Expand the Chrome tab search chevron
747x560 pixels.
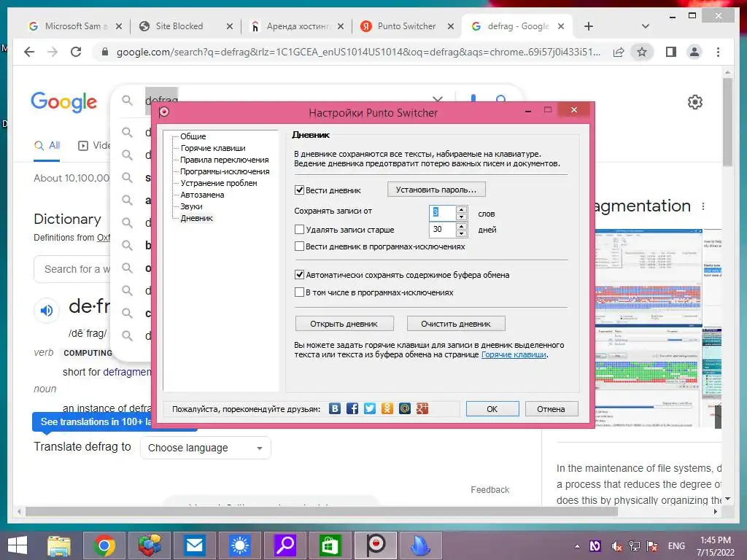(x=645, y=26)
